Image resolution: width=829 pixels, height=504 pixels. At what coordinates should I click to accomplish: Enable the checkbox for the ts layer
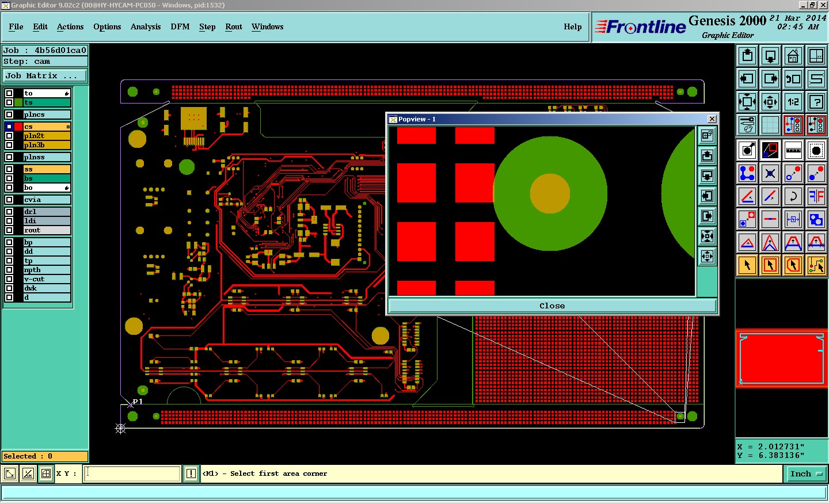coord(9,102)
